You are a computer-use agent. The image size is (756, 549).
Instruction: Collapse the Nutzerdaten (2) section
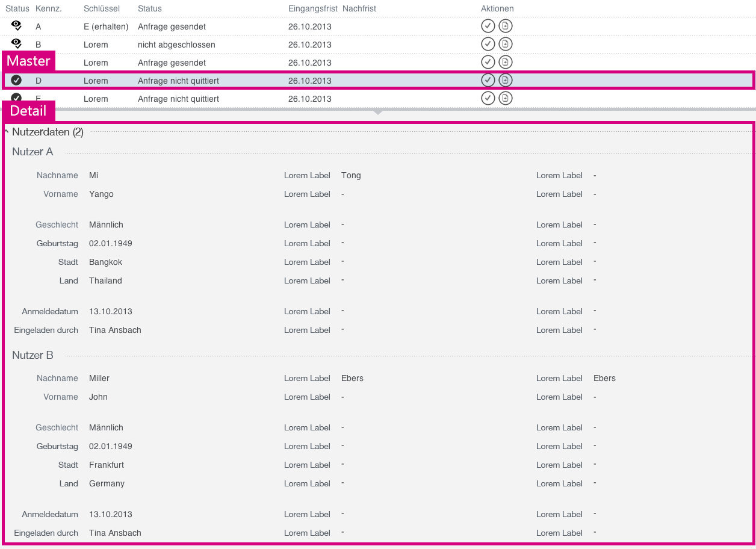(x=6, y=132)
